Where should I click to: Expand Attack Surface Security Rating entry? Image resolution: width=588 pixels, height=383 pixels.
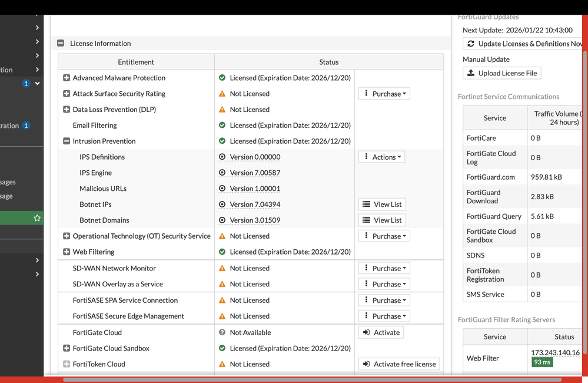[67, 94]
